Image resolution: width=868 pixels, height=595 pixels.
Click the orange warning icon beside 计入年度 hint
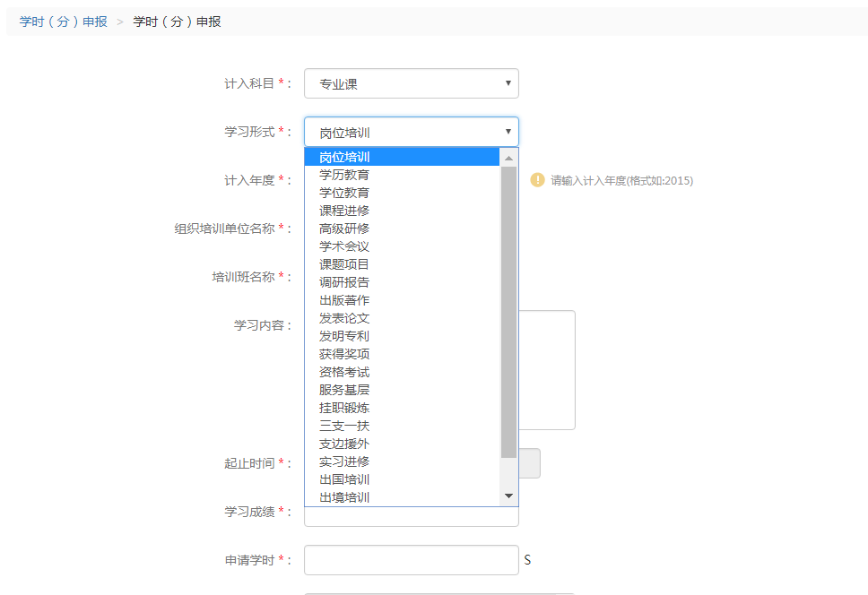pos(537,180)
